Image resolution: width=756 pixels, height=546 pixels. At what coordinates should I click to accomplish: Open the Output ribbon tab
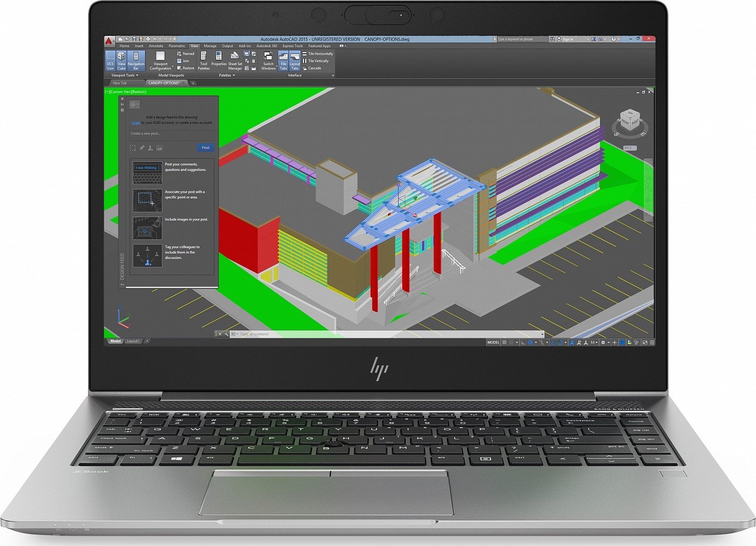pyautogui.click(x=228, y=46)
